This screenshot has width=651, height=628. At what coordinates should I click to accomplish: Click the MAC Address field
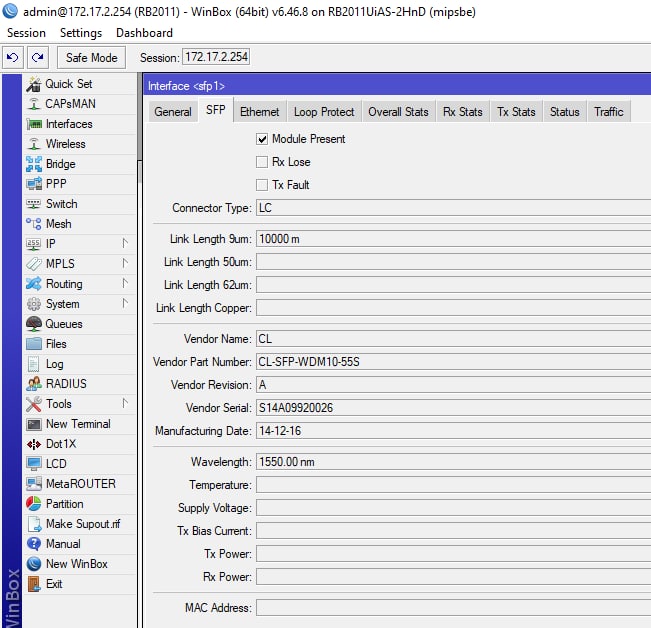453,608
